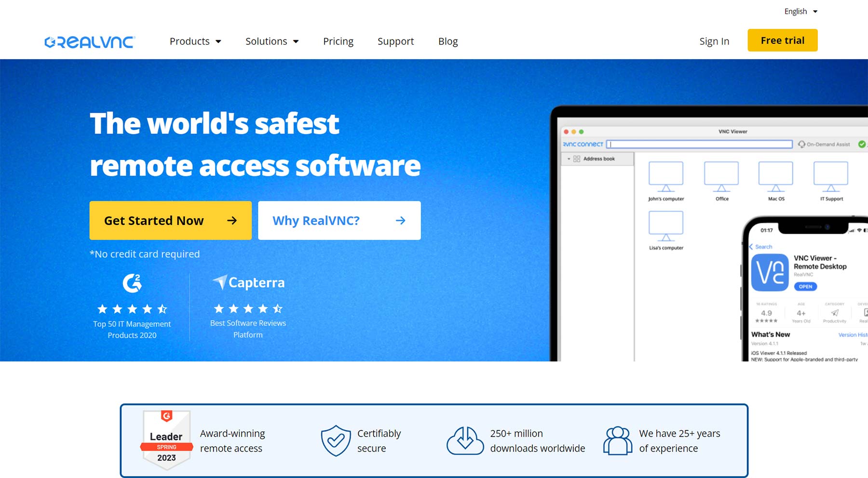Click the cloud download icon

coord(465,440)
